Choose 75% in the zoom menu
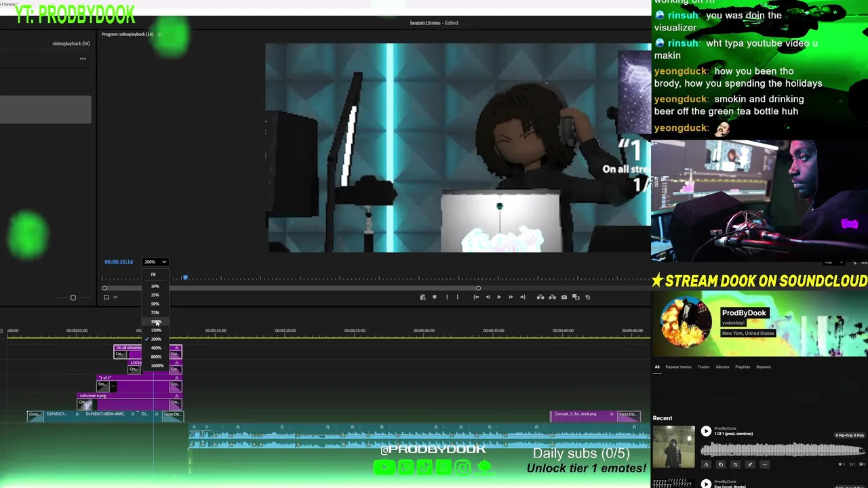Screen dimensions: 868x488 tap(155, 312)
